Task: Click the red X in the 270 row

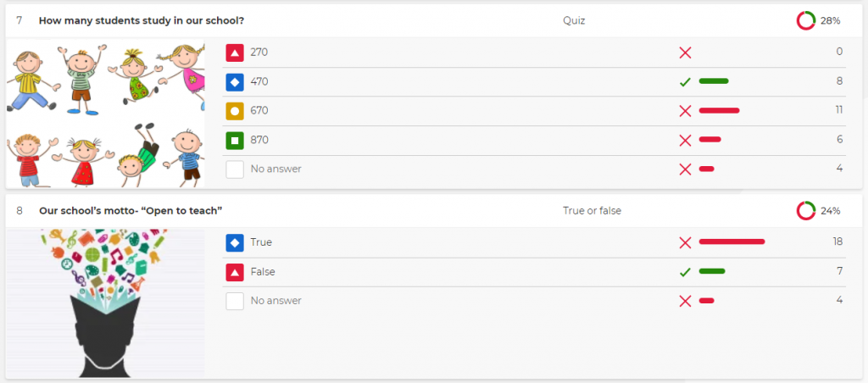Action: coord(685,53)
